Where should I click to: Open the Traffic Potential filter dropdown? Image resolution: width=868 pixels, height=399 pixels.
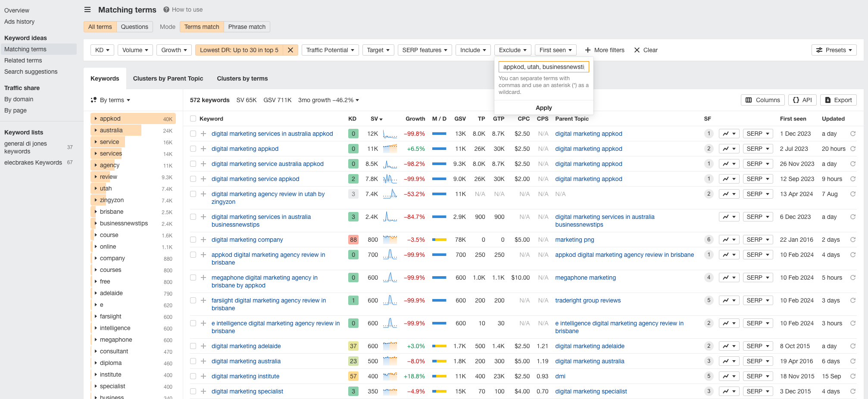330,50
